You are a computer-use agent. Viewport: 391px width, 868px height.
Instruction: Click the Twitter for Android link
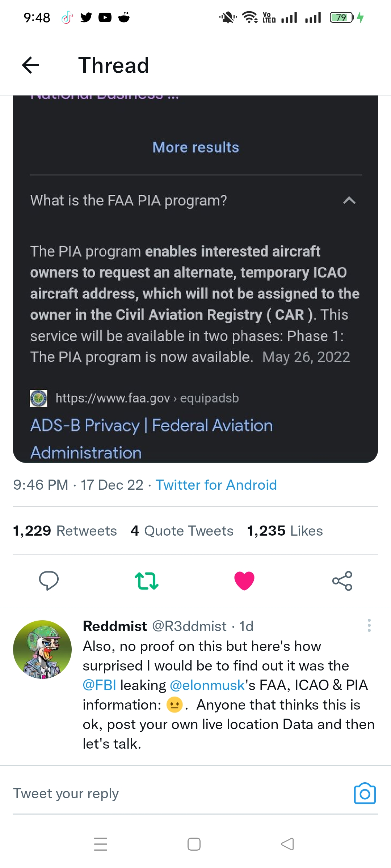(x=216, y=485)
